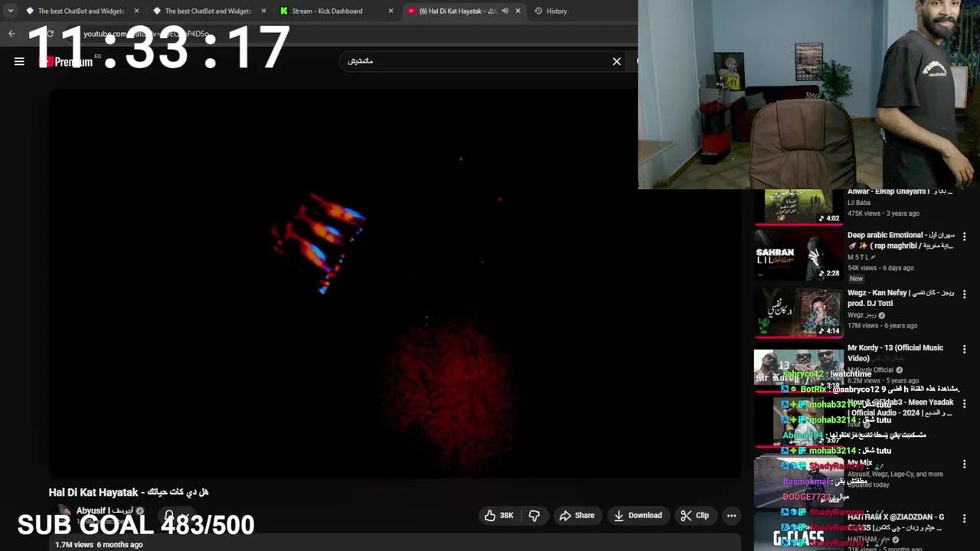
Task: Download the video
Action: pyautogui.click(x=638, y=515)
